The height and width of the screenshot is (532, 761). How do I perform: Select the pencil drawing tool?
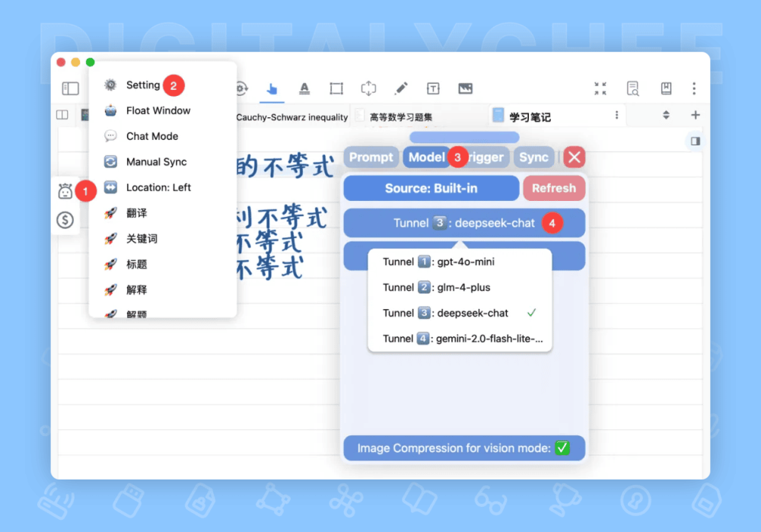(x=401, y=88)
